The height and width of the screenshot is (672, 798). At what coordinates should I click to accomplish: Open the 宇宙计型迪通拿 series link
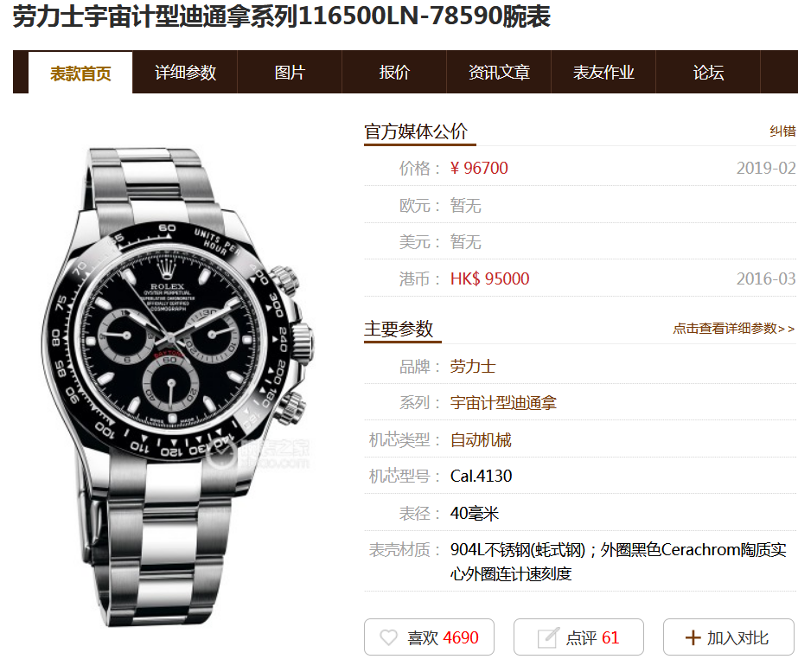(503, 403)
